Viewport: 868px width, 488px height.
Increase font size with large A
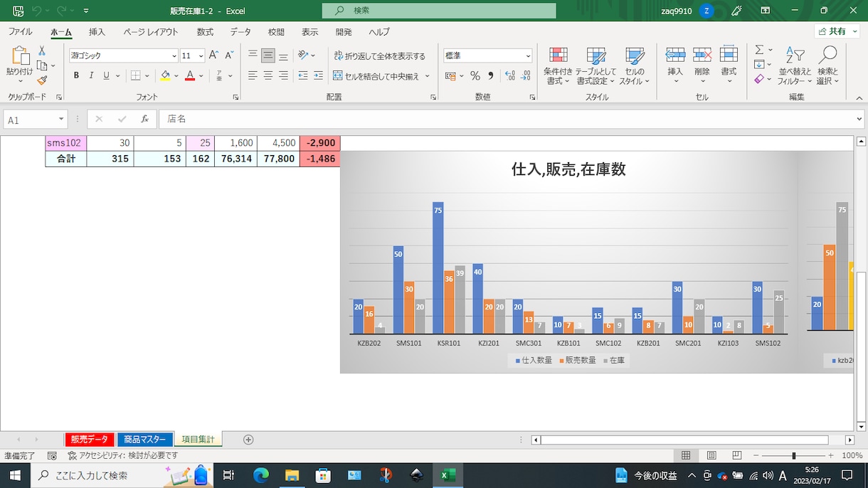tap(213, 55)
